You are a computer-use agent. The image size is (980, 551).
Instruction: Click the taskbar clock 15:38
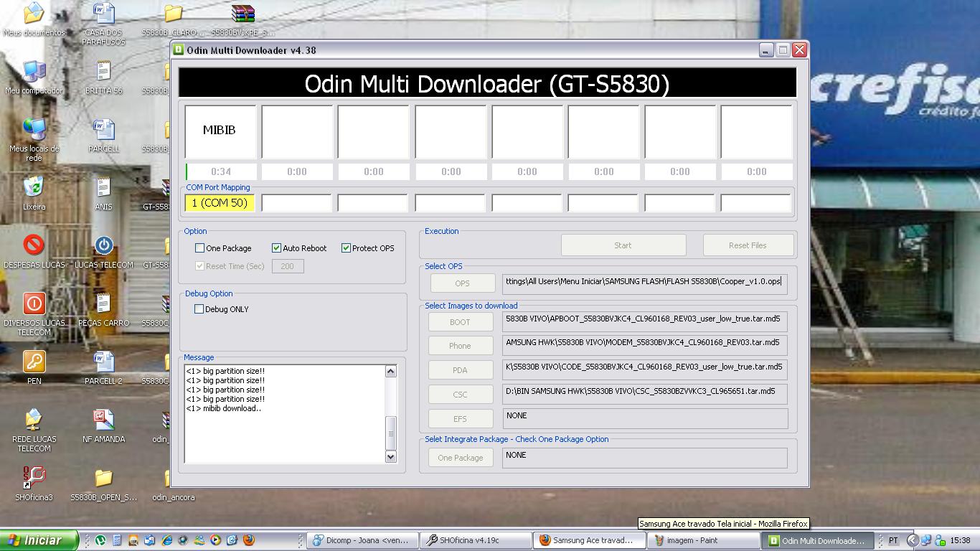[x=960, y=541]
